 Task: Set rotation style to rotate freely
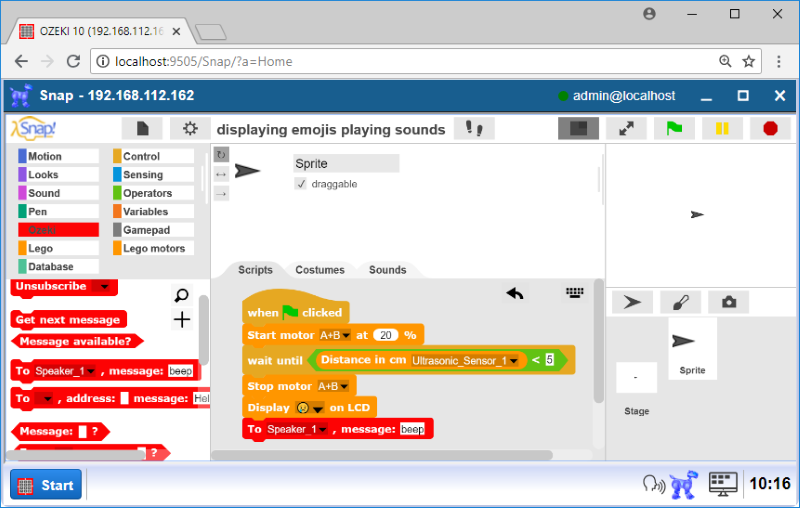point(221,155)
